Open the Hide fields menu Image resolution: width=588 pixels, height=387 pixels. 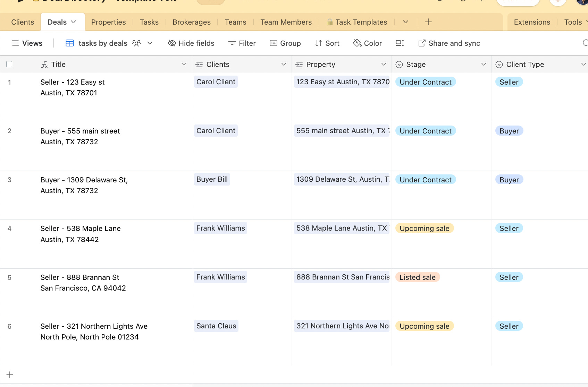191,43
